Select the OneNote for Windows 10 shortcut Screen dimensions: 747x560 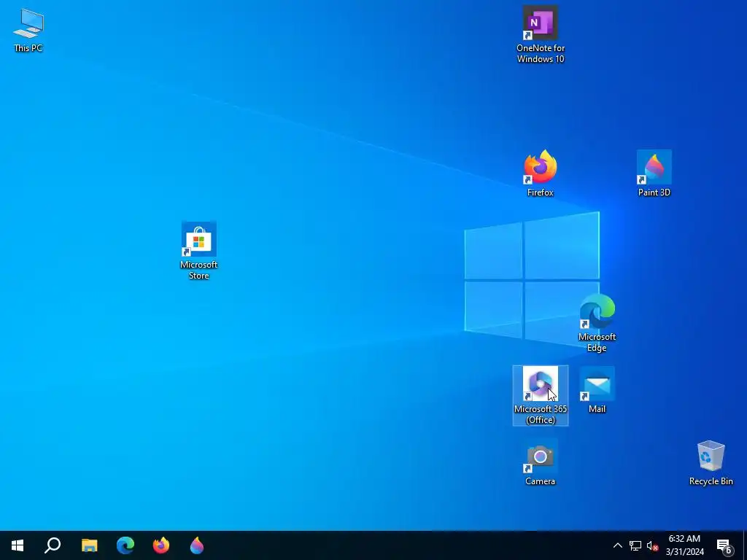pyautogui.click(x=541, y=34)
